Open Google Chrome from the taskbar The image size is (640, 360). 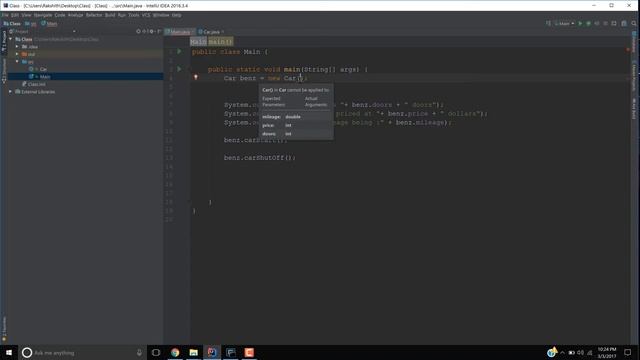(175, 352)
